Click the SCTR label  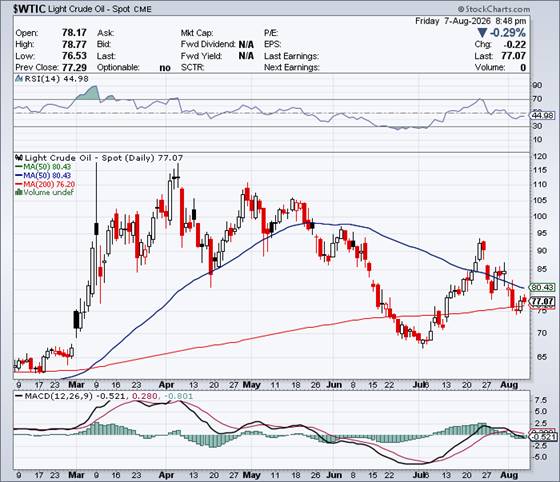[192, 67]
